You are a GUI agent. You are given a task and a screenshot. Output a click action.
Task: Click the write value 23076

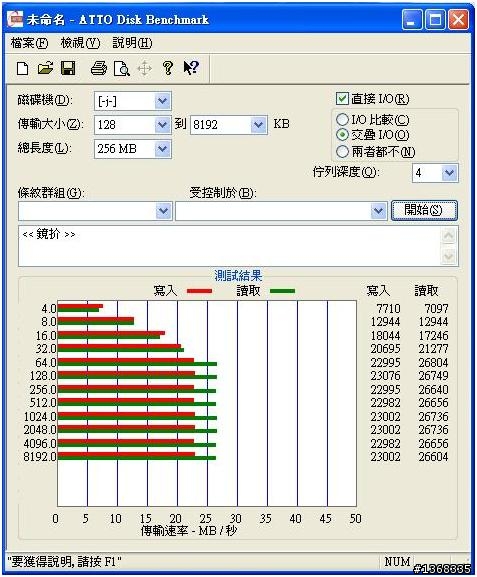point(385,376)
